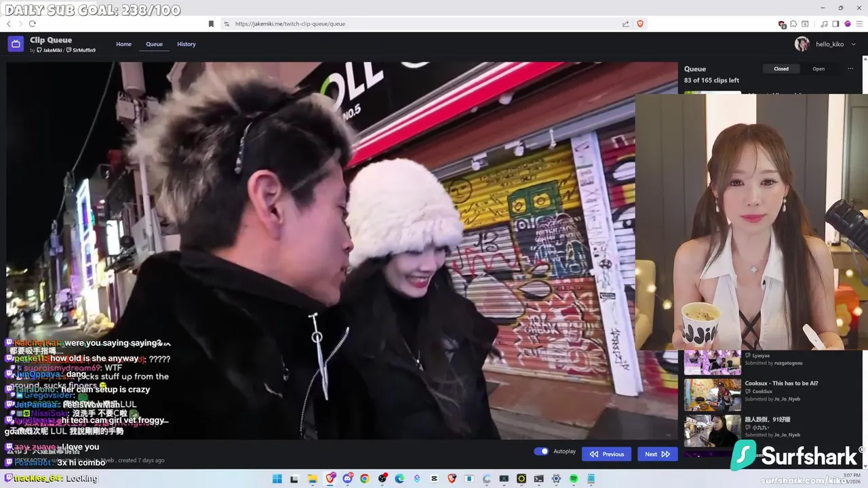868x488 pixels.
Task: Open Spotify from the taskbar
Action: (573, 479)
